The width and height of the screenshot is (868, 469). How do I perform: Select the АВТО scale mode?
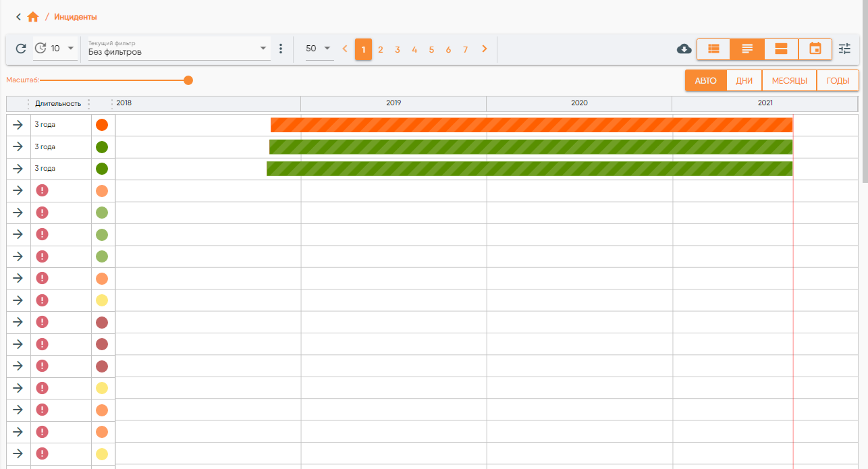pyautogui.click(x=706, y=80)
